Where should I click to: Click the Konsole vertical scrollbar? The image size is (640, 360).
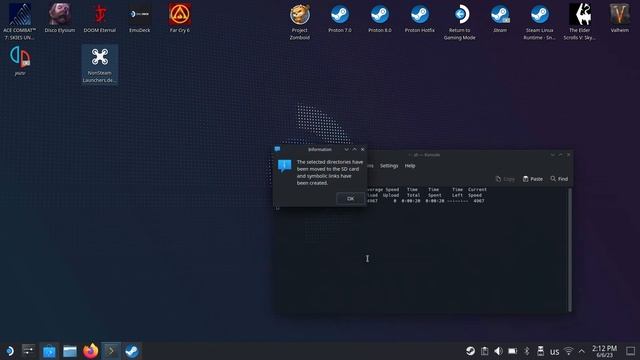tap(569, 249)
